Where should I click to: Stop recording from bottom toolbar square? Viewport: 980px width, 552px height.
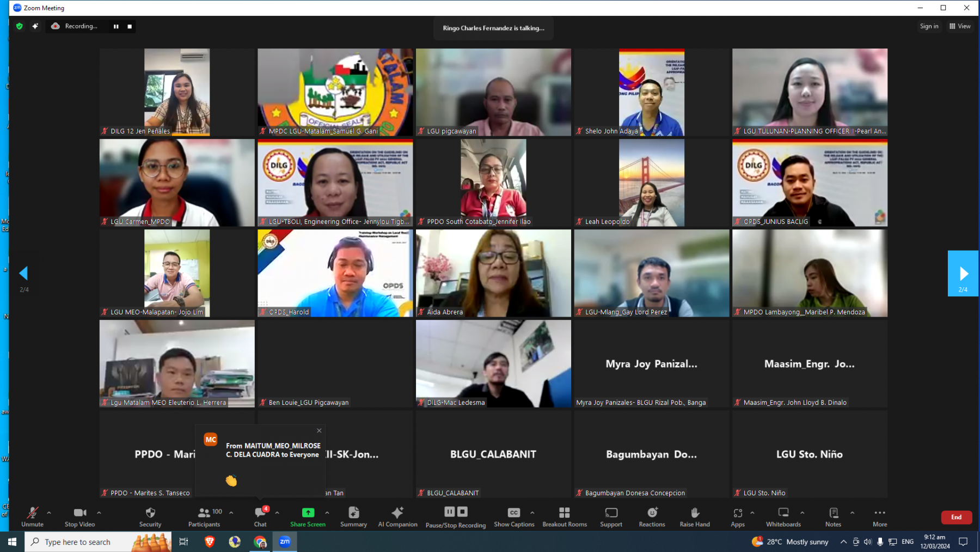point(462,512)
